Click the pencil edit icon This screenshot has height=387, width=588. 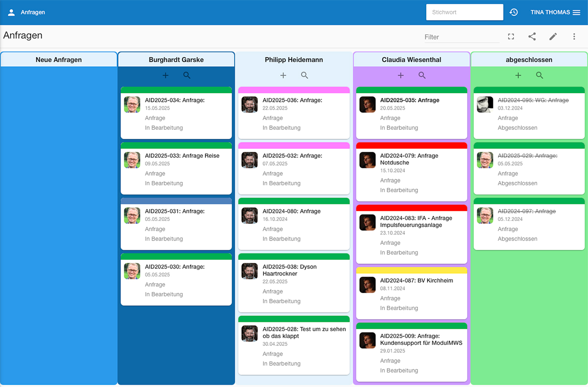coord(553,37)
